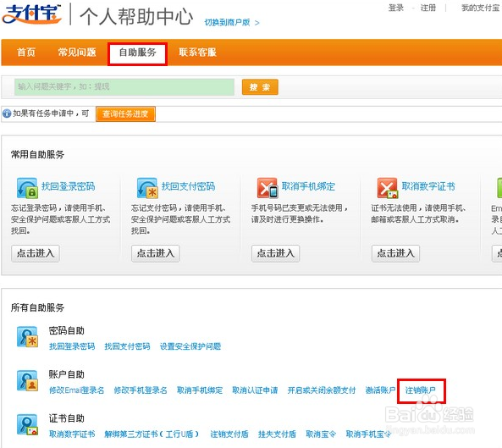Click 找回支付密码 under 密码自助
The width and height of the screenshot is (502, 448).
(x=127, y=346)
